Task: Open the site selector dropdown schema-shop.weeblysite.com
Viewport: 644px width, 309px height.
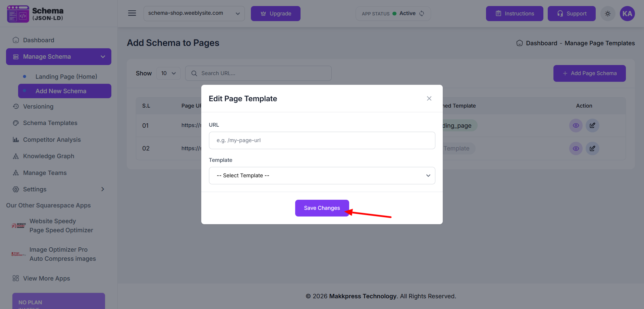Action: point(194,13)
